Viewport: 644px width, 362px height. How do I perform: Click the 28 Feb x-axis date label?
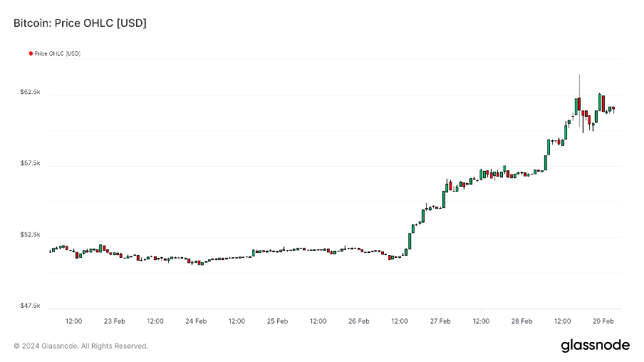pyautogui.click(x=521, y=321)
